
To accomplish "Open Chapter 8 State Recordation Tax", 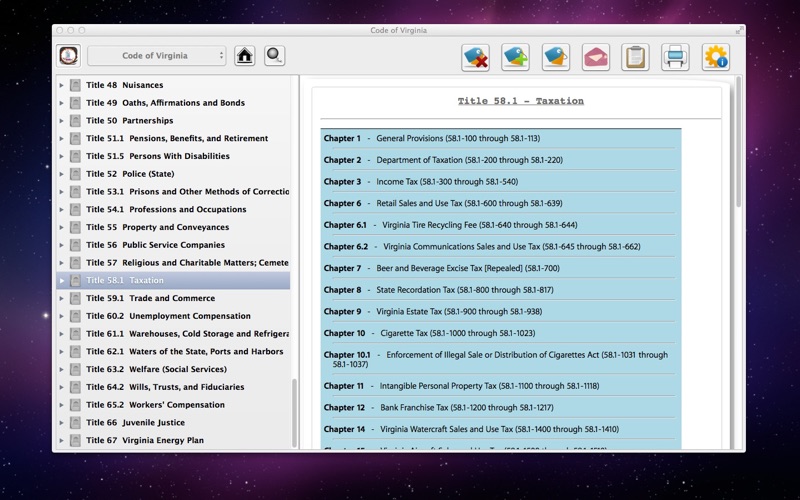I will click(x=438, y=290).
